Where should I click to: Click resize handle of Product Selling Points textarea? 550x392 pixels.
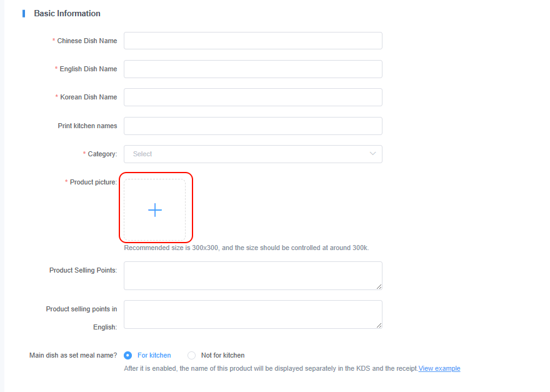click(379, 286)
